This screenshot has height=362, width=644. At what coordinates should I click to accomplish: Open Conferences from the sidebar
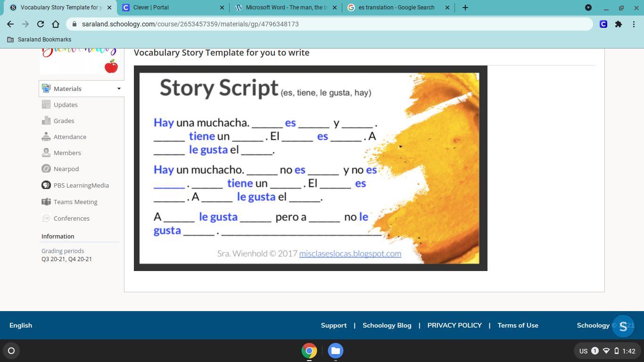tap(71, 218)
